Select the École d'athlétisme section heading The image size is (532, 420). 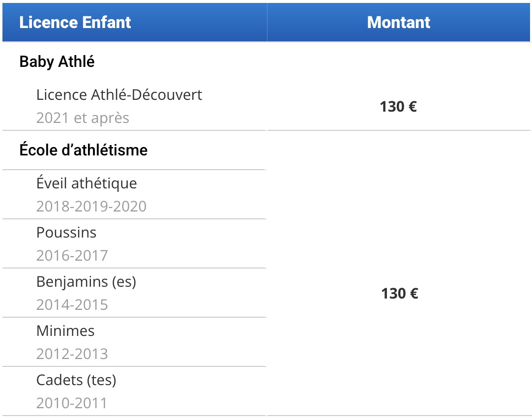coord(84,150)
